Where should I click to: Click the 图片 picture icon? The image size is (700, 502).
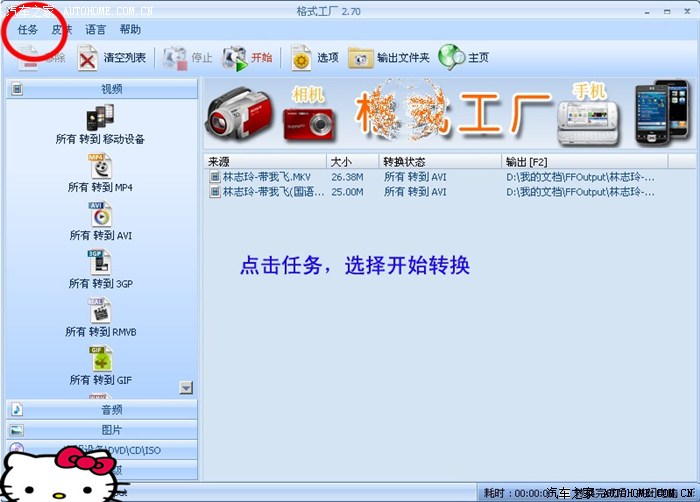click(17, 430)
